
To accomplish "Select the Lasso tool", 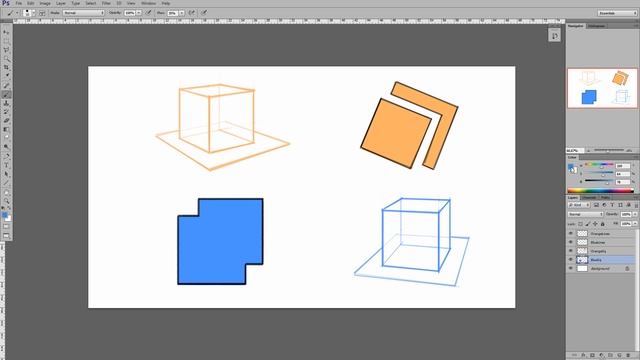I will 6,50.
